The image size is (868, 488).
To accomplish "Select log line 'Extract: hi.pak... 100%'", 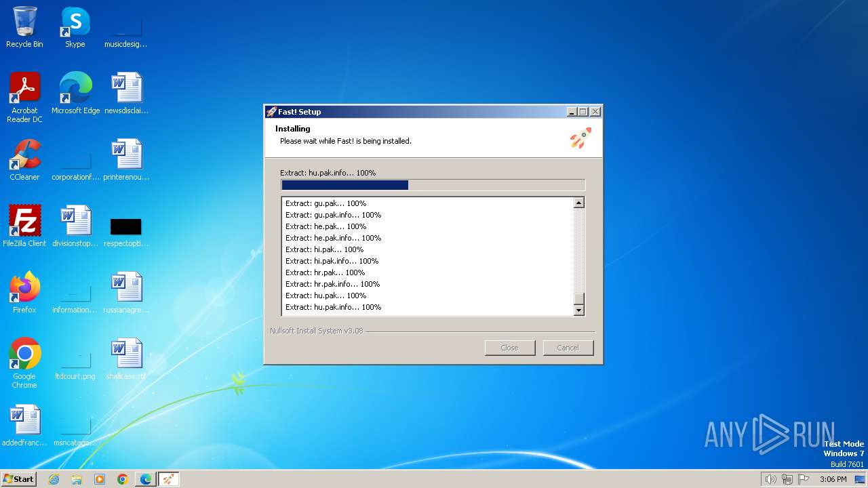I will click(x=324, y=249).
